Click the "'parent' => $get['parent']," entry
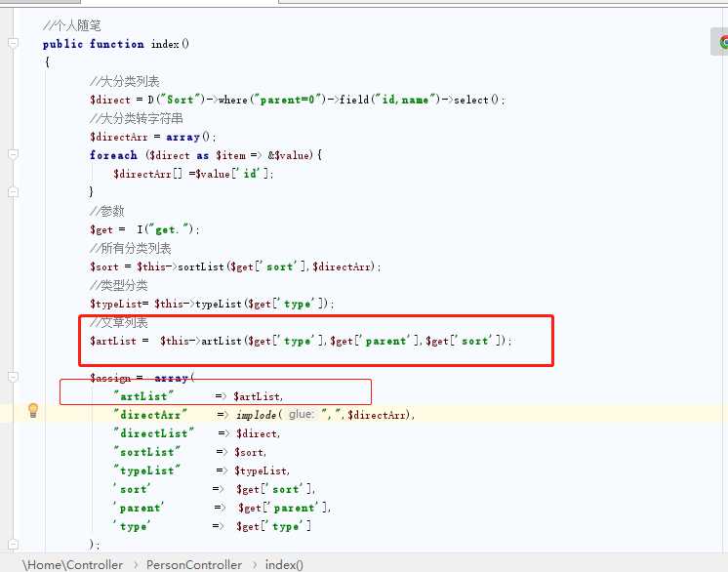The height and width of the screenshot is (572, 728). coord(222,508)
